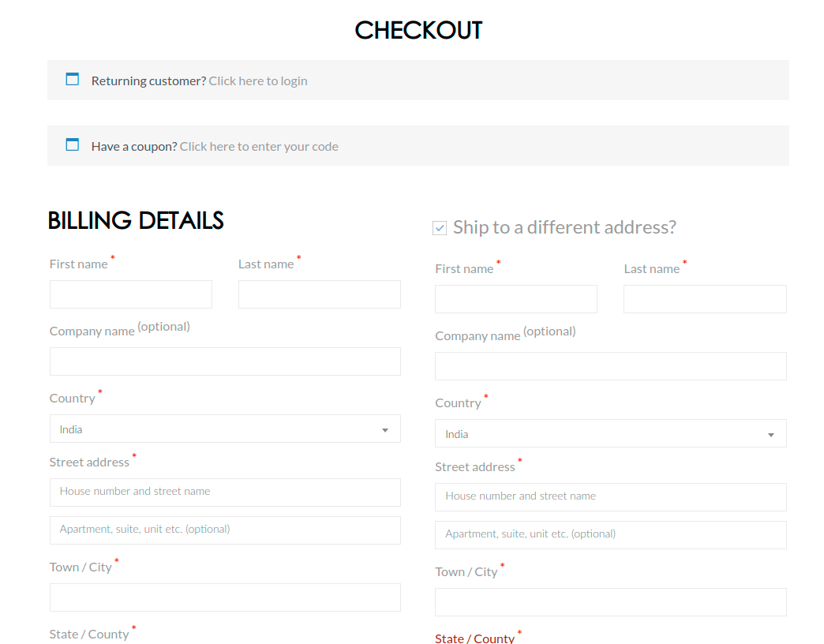Click the window icon beside Returning customer

click(72, 79)
